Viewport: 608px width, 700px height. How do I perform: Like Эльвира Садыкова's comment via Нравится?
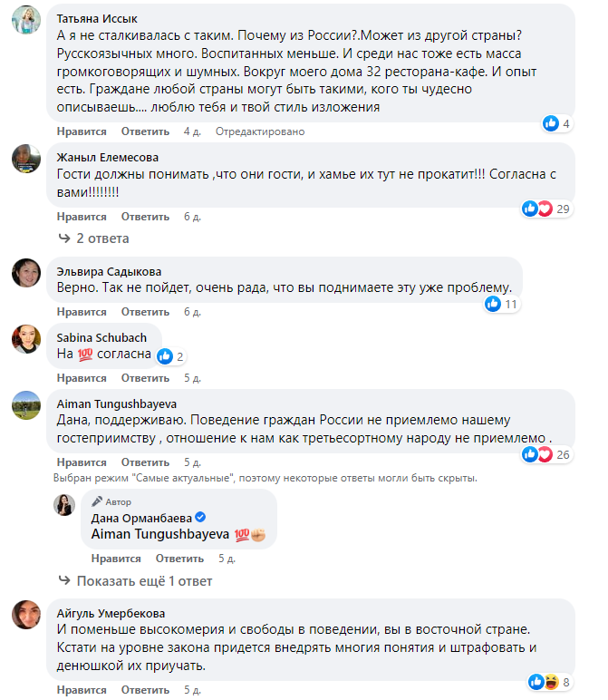point(82,312)
